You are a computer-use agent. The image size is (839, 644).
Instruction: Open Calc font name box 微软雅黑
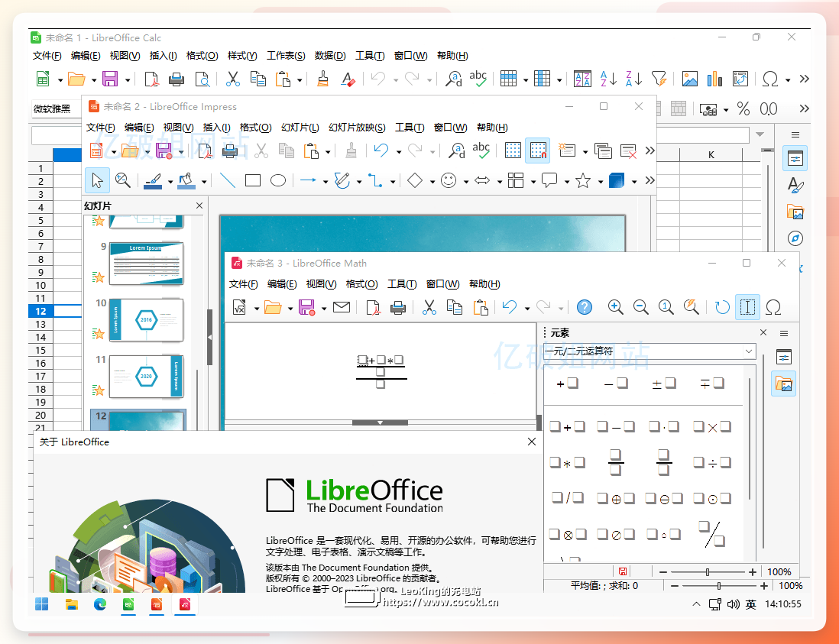(x=56, y=109)
